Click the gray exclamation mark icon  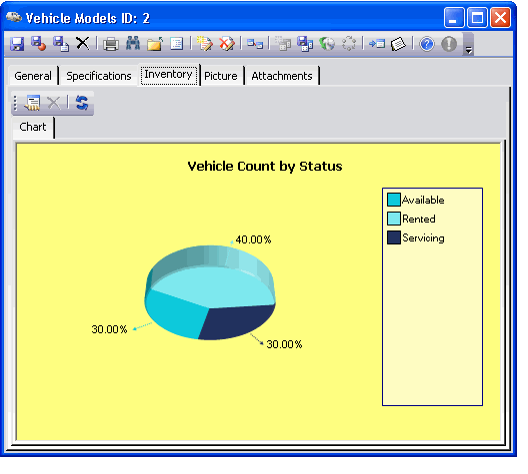tap(449, 44)
